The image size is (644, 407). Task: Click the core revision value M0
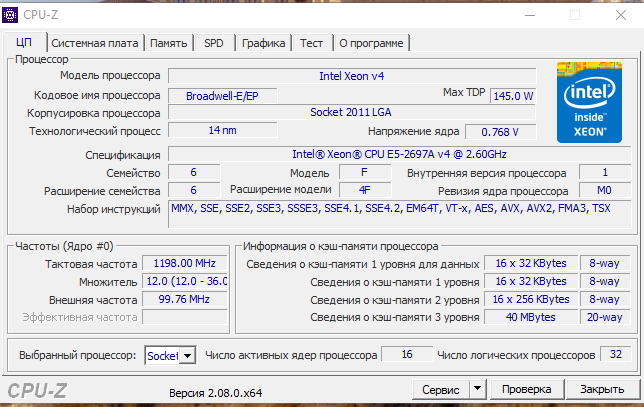pos(605,190)
